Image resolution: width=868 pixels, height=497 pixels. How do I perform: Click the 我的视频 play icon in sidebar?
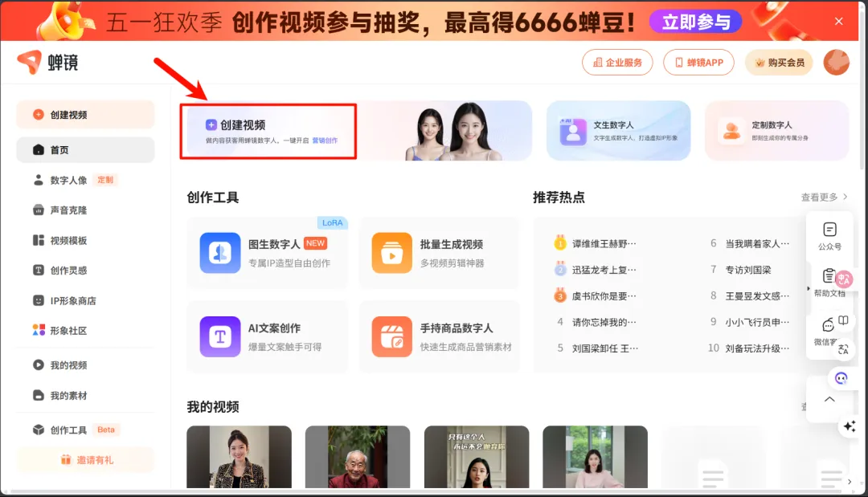(39, 365)
